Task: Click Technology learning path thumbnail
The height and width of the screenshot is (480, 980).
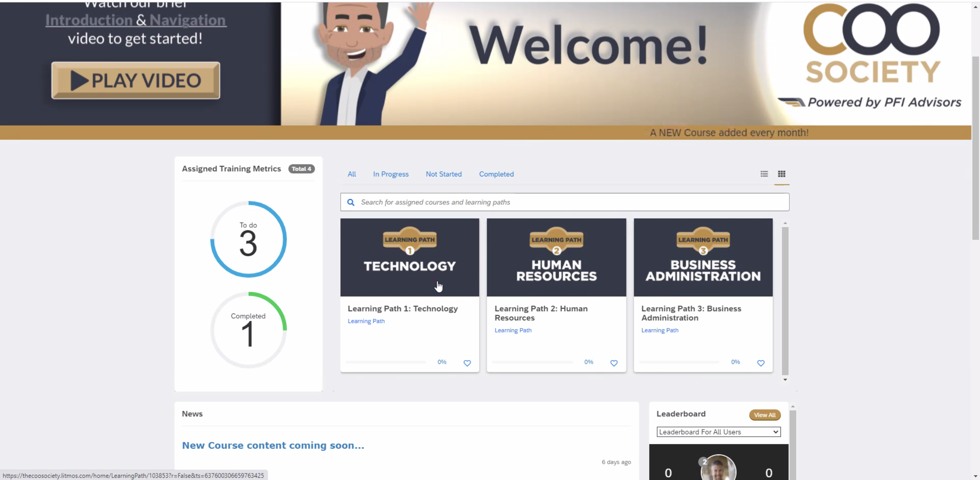Action: tap(409, 257)
